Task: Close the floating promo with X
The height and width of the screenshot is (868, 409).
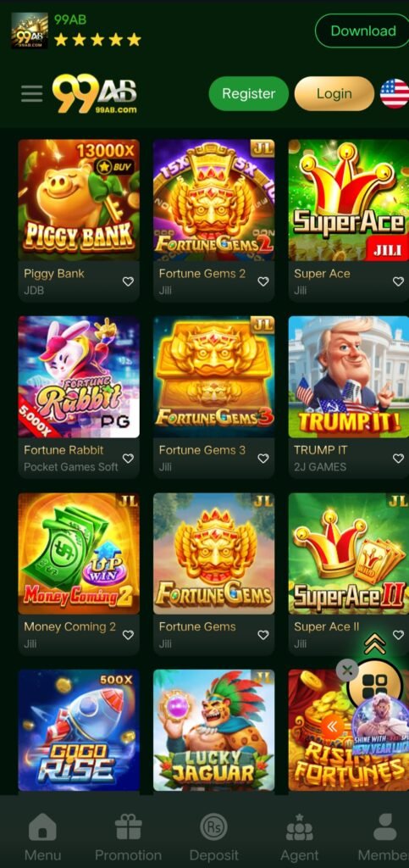Action: 347,671
